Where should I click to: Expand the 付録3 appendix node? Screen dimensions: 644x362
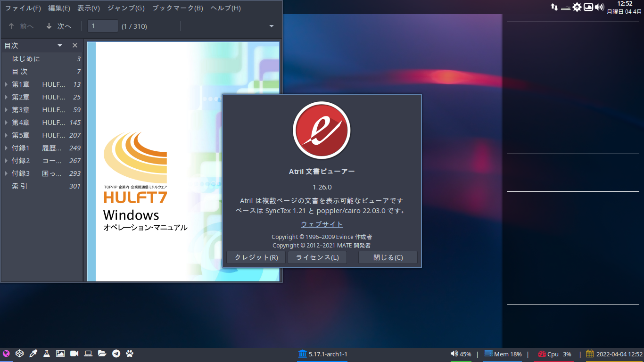pos(6,173)
